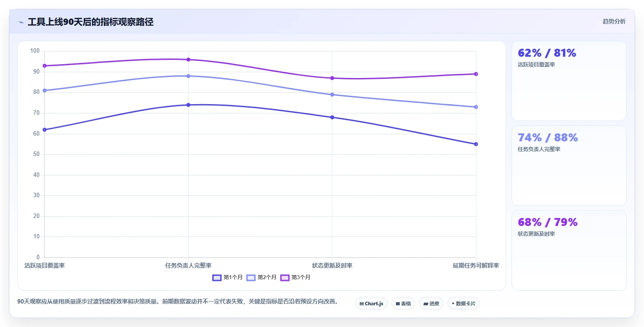Select the 62% / 81% 活跃项目覆盖率 card
The image size is (644, 327).
click(569, 81)
